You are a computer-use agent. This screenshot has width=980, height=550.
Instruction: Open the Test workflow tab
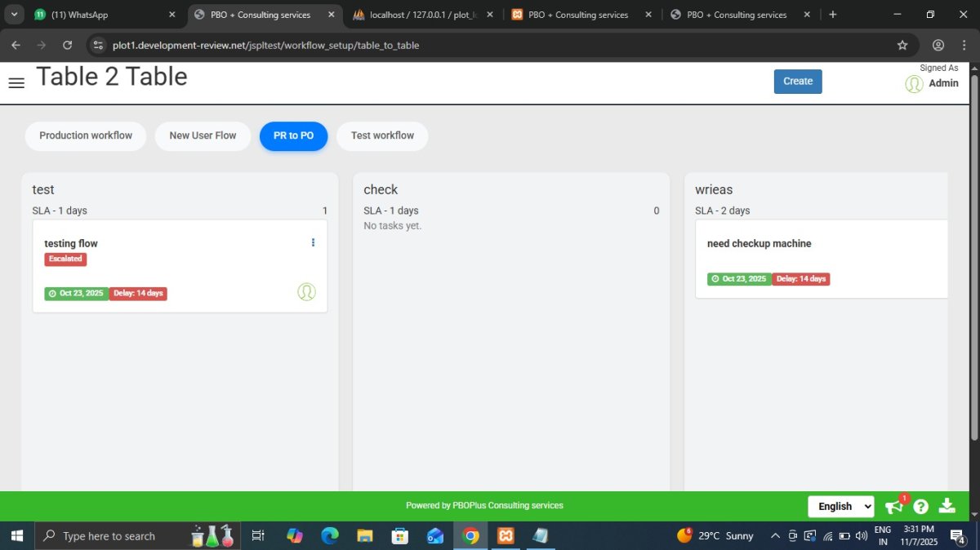point(382,135)
